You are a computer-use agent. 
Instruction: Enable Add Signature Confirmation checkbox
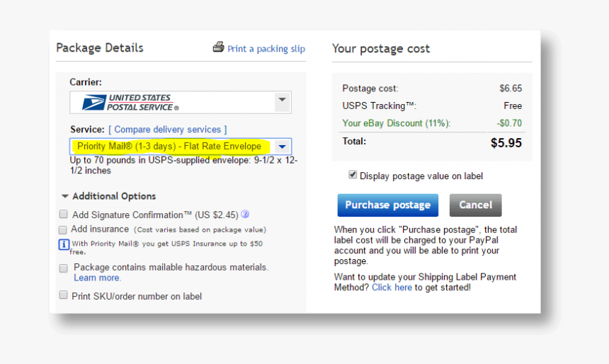pos(64,214)
